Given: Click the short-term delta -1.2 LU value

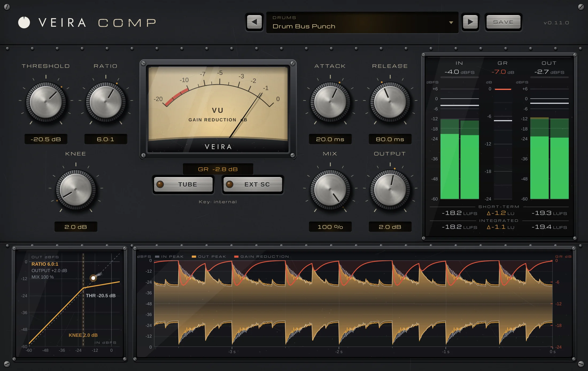Looking at the screenshot, I should click(501, 213).
